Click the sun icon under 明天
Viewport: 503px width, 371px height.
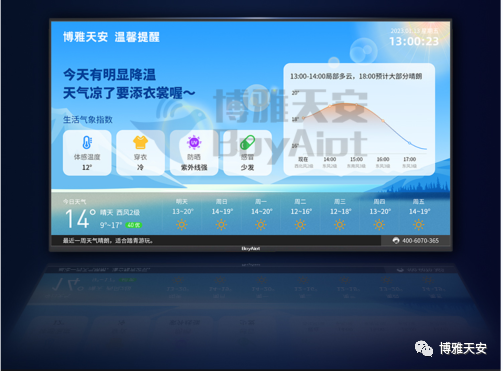(182, 225)
